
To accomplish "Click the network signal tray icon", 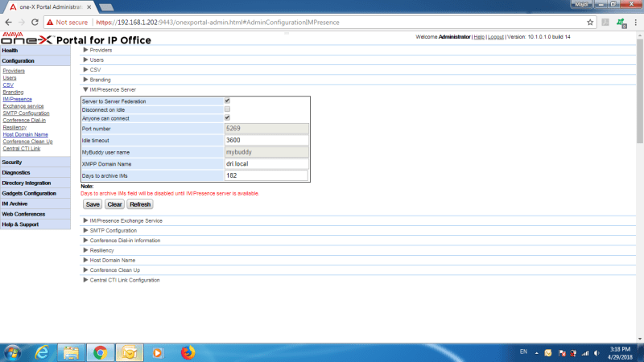I will pos(585,353).
